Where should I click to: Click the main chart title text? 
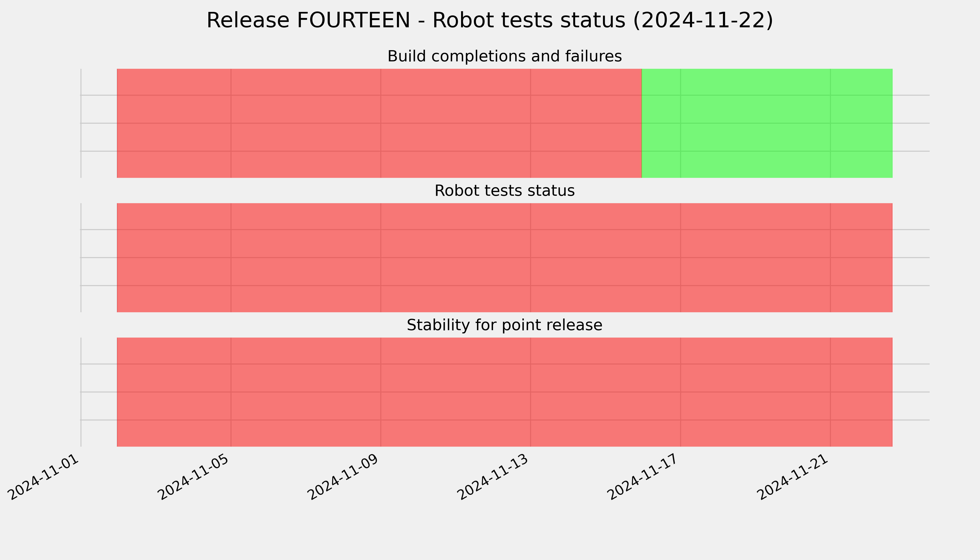click(490, 20)
